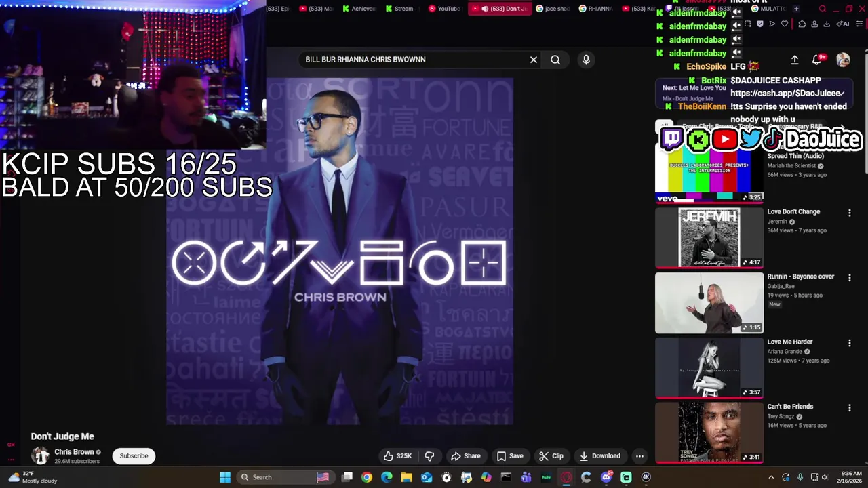Save the video to a playlist
This screenshot has width=868, height=488.
pos(510,456)
